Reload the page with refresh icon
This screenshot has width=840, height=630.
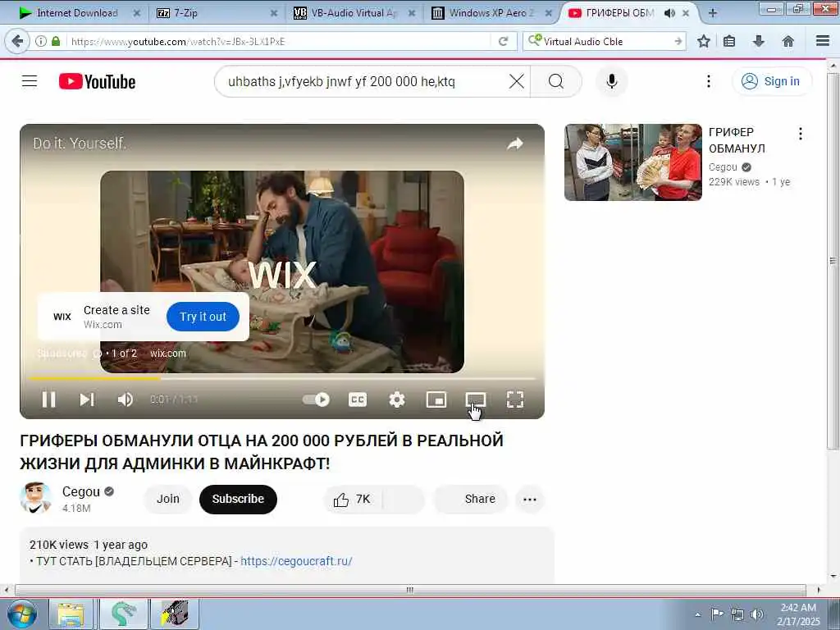503,41
